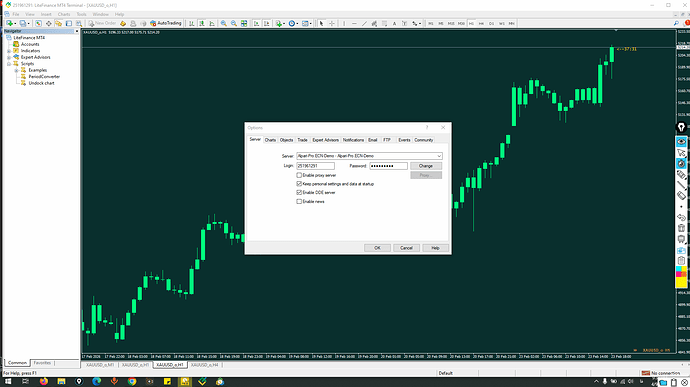Image resolution: width=690 pixels, height=387 pixels.
Task: Toggle the Navigator star-folder toolbar icon
Action: 59,23
